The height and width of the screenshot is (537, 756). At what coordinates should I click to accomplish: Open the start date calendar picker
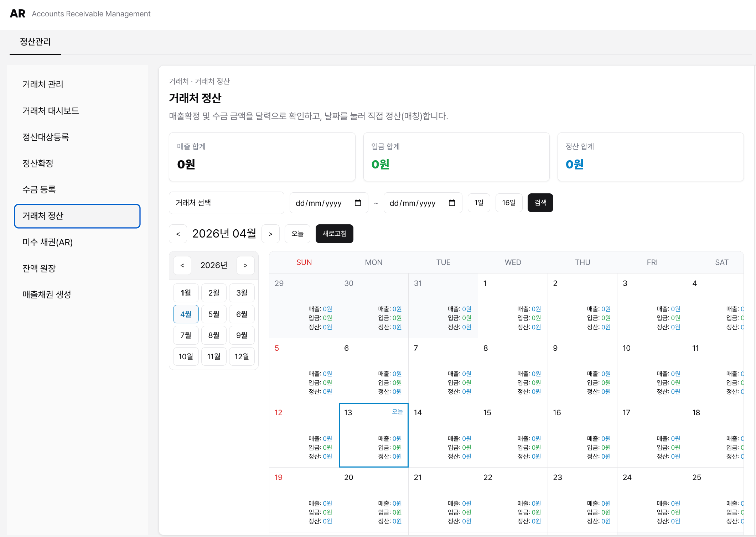click(358, 203)
